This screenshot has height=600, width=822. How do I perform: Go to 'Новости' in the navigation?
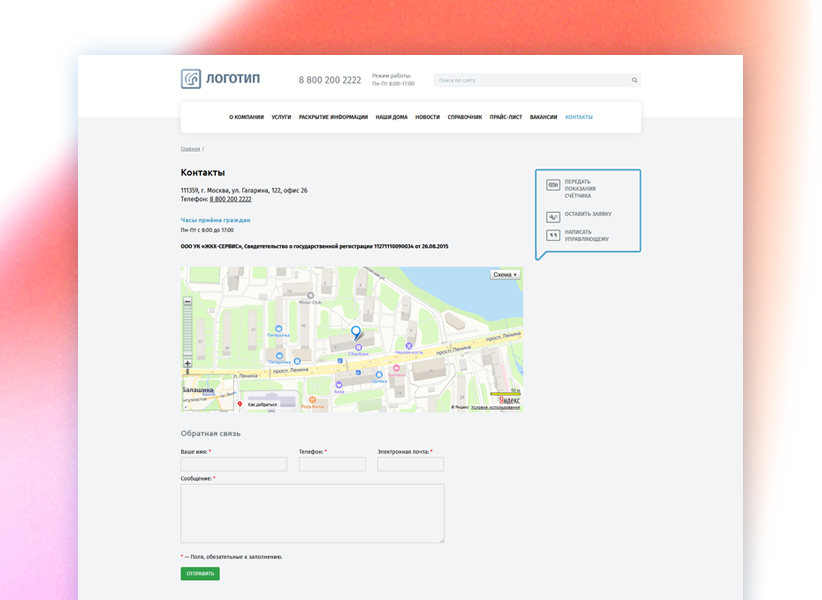click(427, 117)
